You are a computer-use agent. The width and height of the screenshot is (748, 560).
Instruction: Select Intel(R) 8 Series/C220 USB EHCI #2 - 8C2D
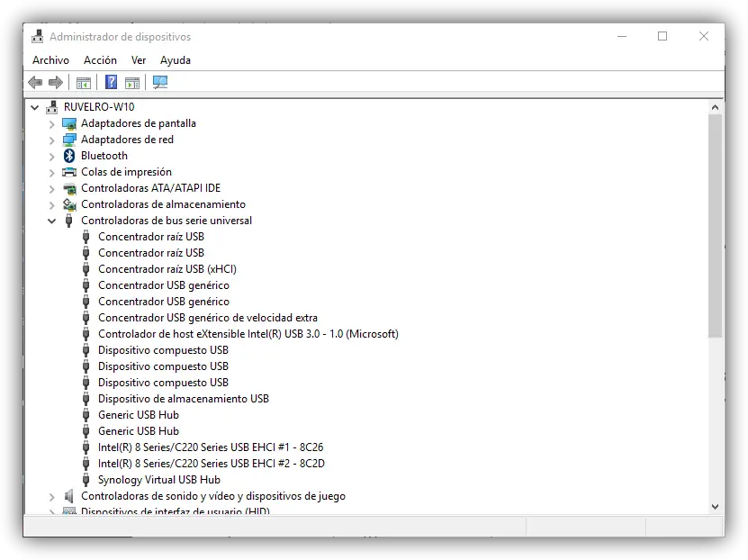212,464
